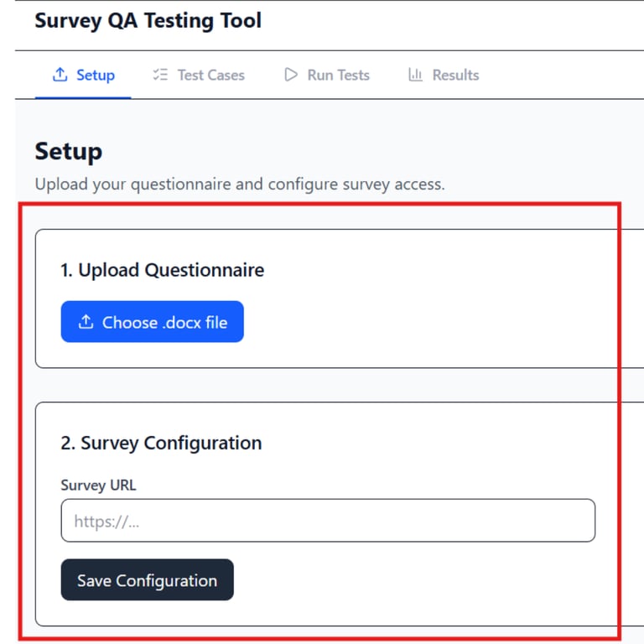
Task: Switch to the Setup tab
Action: 95,75
